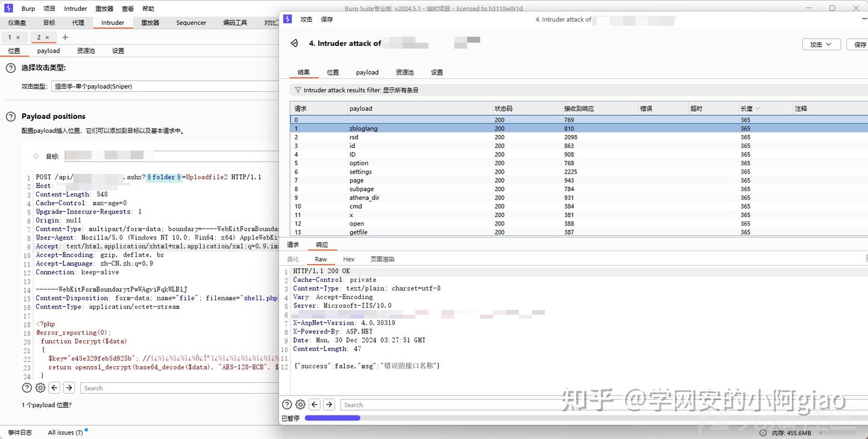Click the Burp Suite logo in the main window
The image size is (868, 439).
8,8
